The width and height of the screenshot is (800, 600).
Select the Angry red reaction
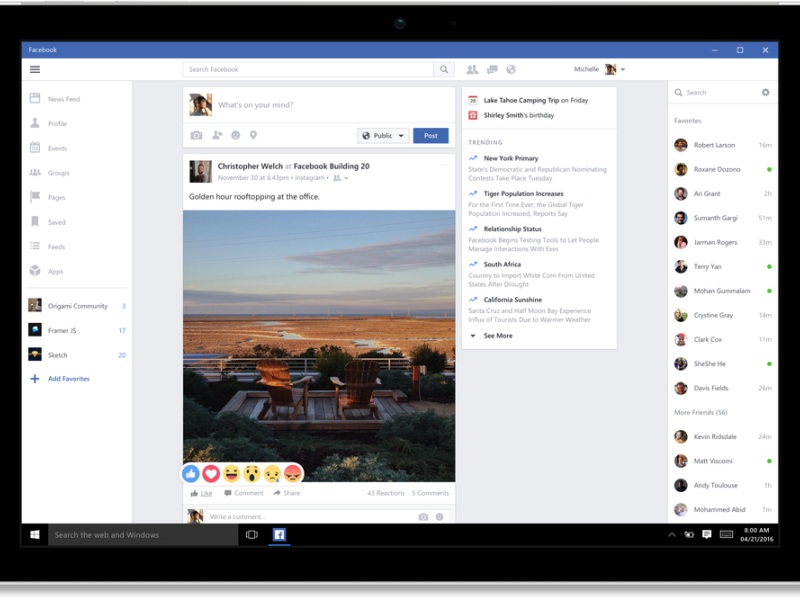[293, 474]
